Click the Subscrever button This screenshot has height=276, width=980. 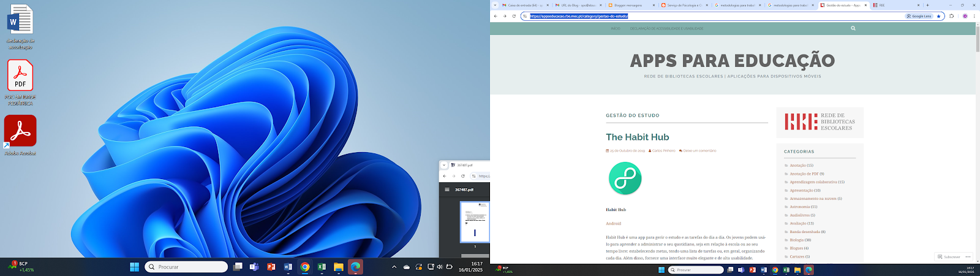click(x=949, y=257)
